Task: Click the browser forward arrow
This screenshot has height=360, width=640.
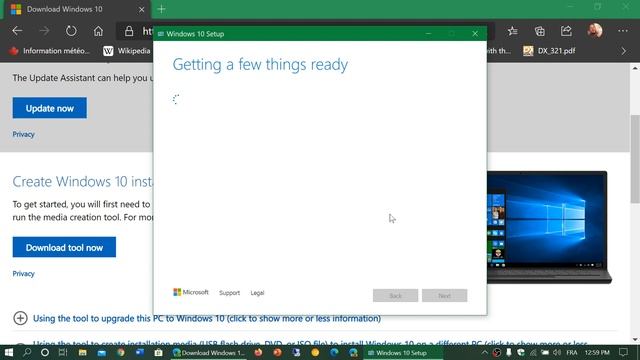Action: coord(44,31)
